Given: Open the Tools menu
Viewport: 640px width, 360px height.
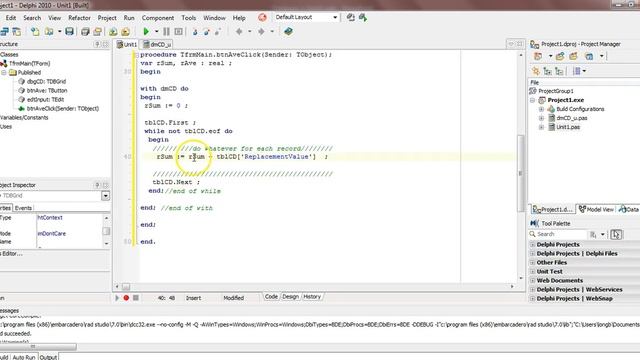Looking at the screenshot, I should point(189,18).
